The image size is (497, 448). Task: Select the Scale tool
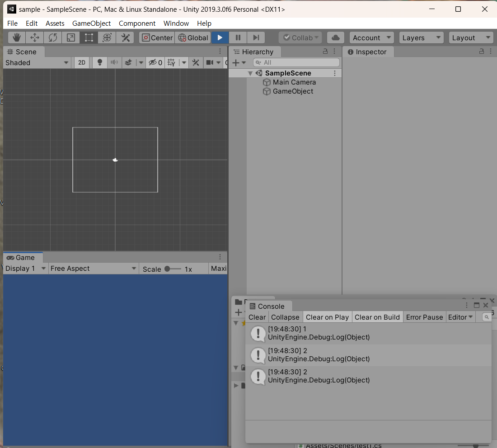[x=70, y=38]
